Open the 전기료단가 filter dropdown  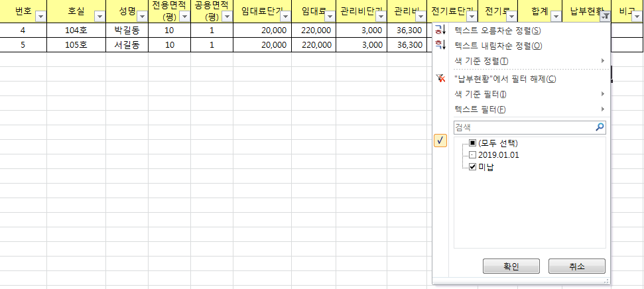472,17
